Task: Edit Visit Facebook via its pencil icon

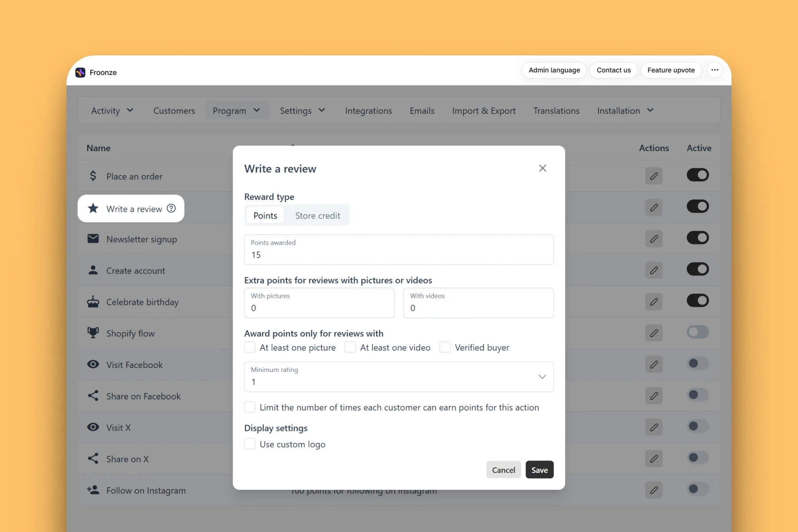Action: [x=654, y=365]
